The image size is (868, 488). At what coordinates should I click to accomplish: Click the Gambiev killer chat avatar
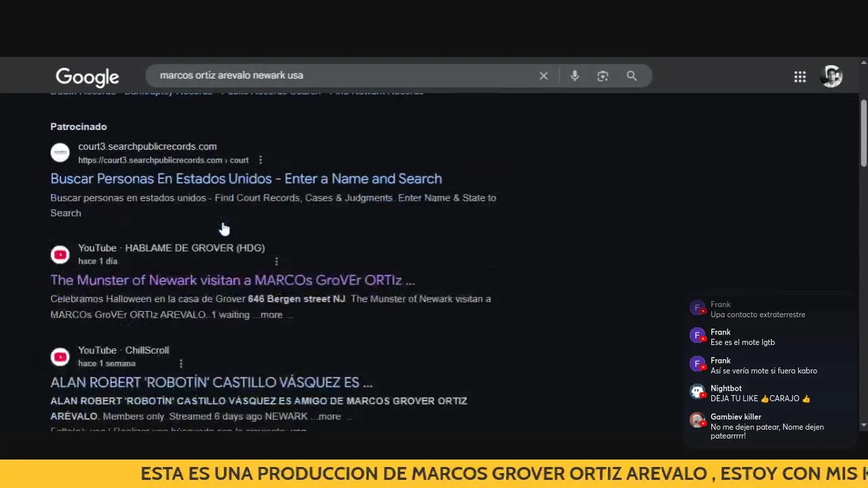698,420
